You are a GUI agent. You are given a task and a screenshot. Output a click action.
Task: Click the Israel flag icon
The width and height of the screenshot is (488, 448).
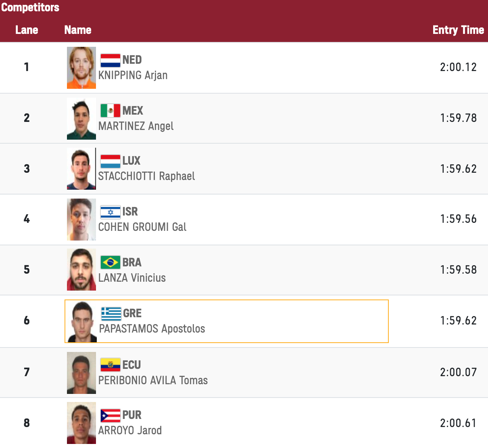point(111,212)
